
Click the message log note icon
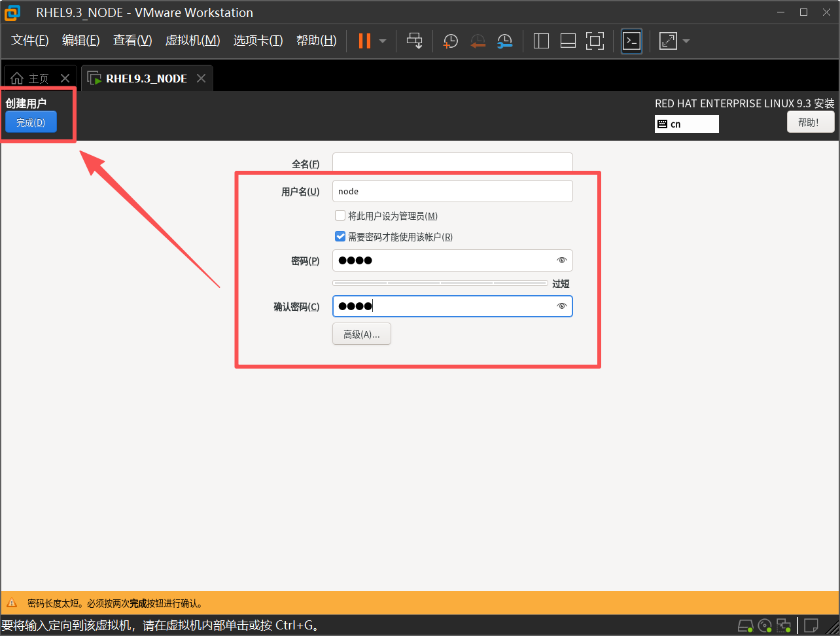[x=811, y=625]
